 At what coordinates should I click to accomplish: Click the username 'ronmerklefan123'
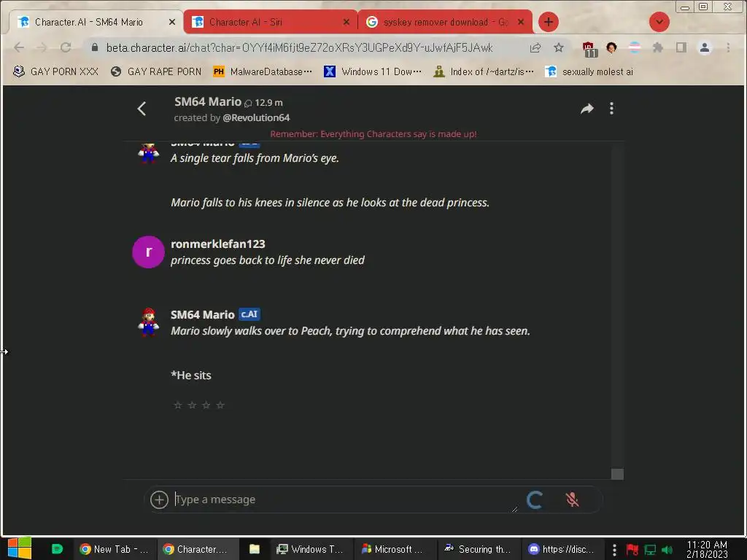pyautogui.click(x=218, y=244)
